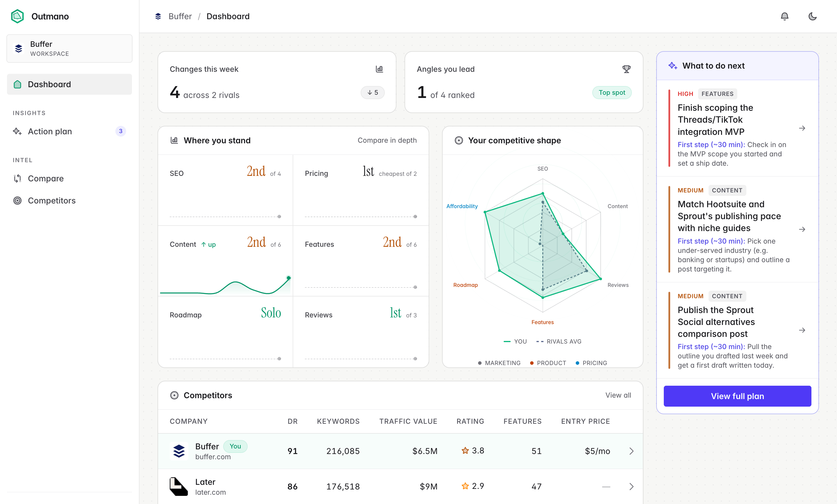837x504 pixels.
Task: Toggle the RIVALS AVG legend series
Action: click(559, 341)
